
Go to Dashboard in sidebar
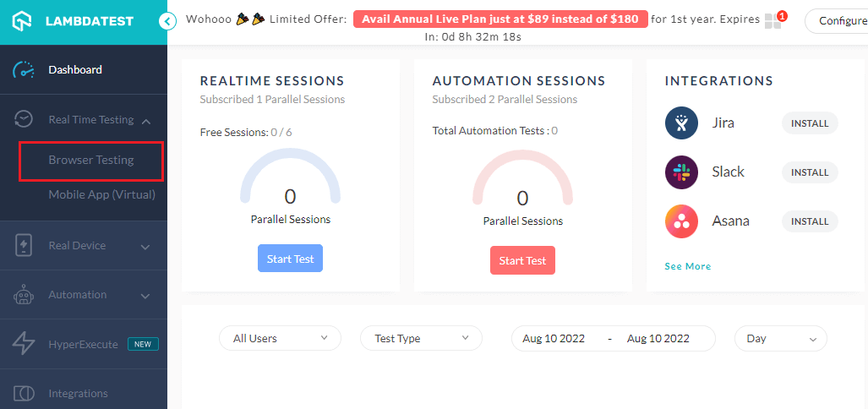click(75, 70)
